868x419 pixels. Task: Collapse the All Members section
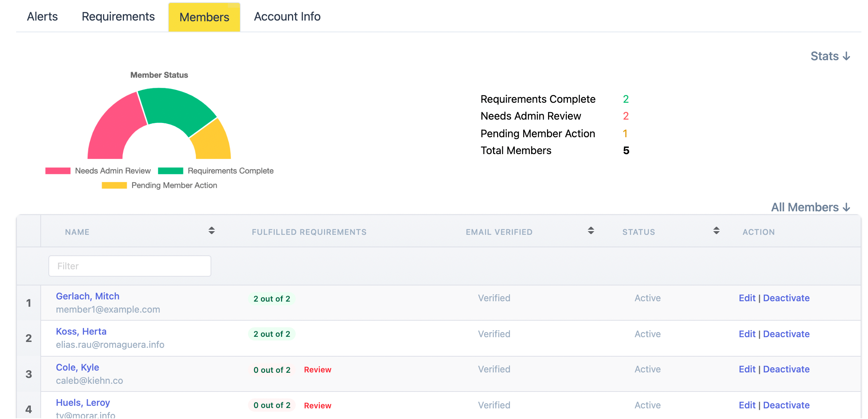tap(810, 207)
